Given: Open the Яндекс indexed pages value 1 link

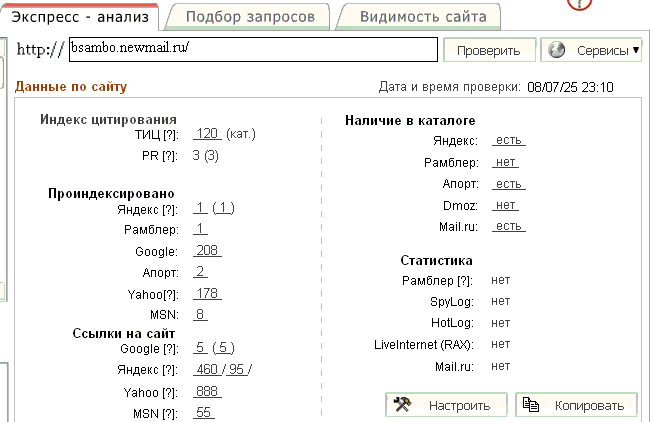Looking at the screenshot, I should pos(200,207).
